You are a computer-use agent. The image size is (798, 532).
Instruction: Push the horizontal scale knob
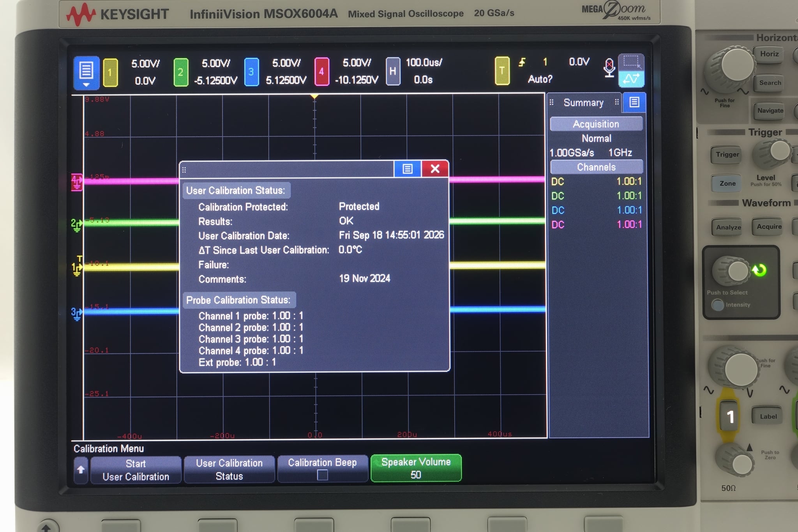735,66
